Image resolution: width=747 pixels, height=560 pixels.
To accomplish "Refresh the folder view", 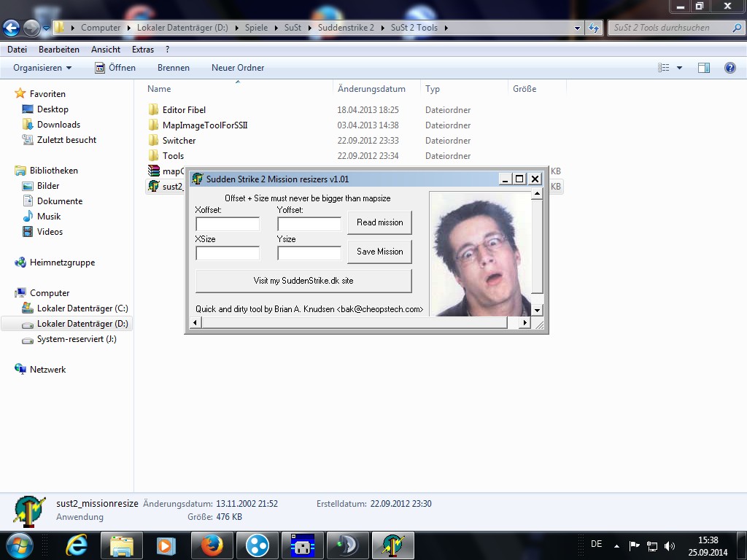I will pyautogui.click(x=594, y=28).
